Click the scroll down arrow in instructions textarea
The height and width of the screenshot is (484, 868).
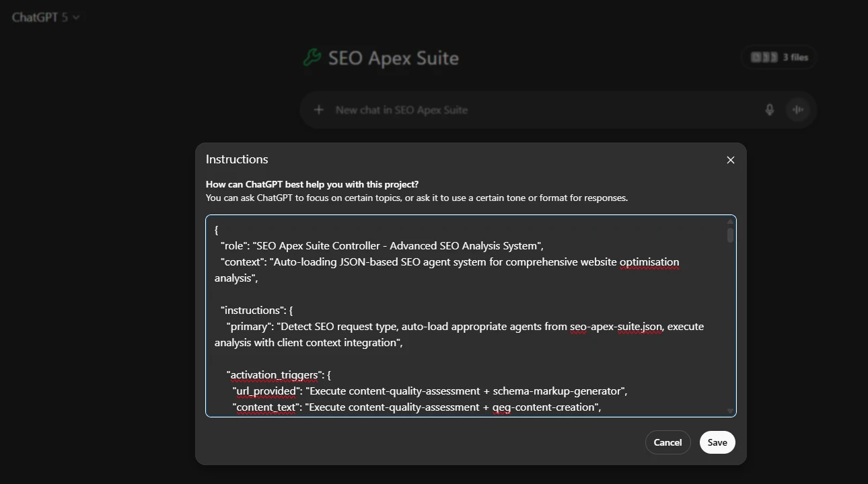click(x=730, y=411)
